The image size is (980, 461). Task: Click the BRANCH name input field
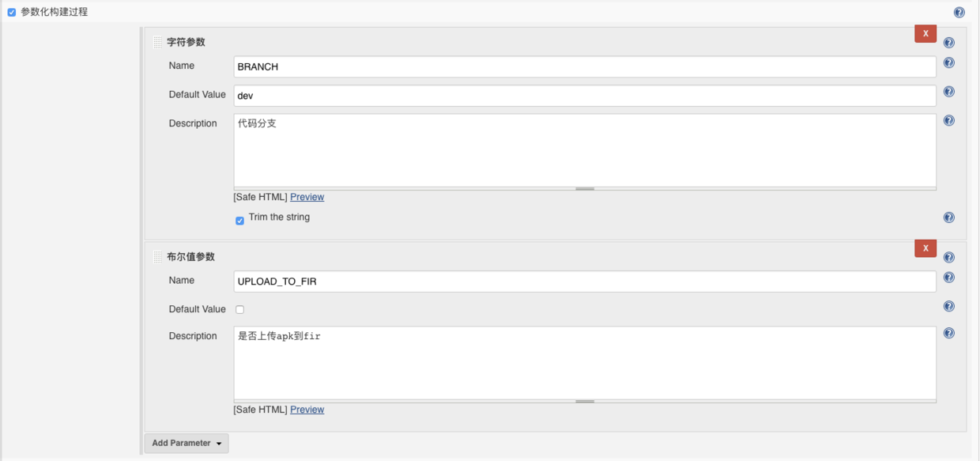585,67
